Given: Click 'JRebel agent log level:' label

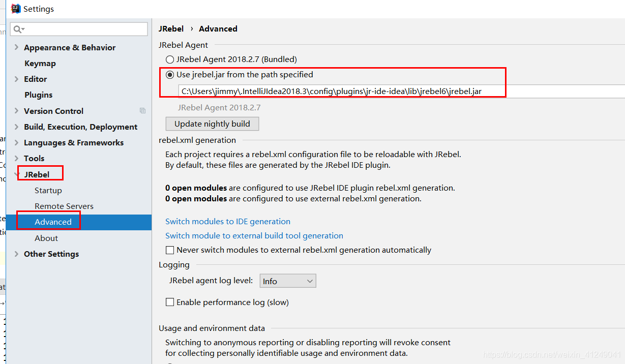Looking at the screenshot, I should [x=211, y=281].
